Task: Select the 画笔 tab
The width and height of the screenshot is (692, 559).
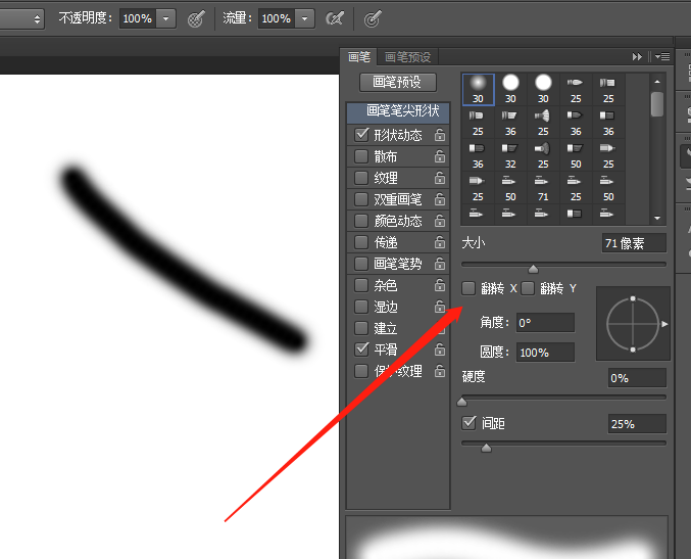Action: pyautogui.click(x=359, y=57)
